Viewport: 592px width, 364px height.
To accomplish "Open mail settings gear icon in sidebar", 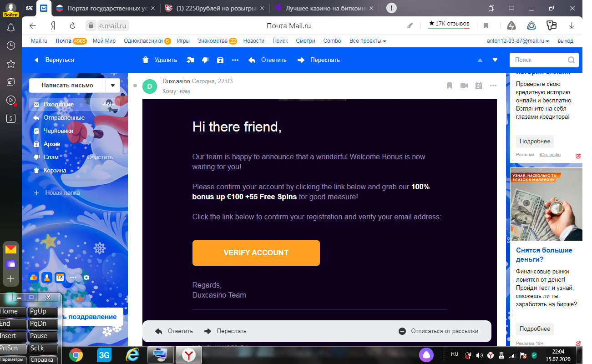I will click(86, 278).
